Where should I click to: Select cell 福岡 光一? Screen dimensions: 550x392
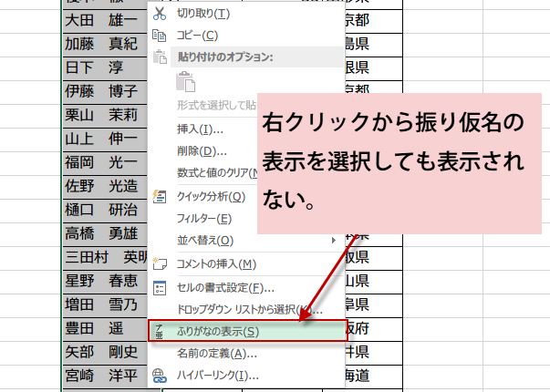(x=105, y=163)
